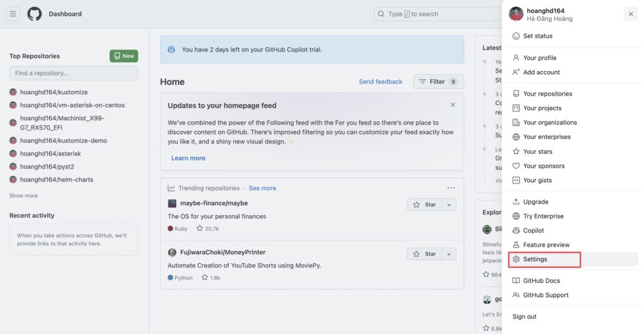Image resolution: width=644 pixels, height=334 pixels.
Task: Click Upgrade in account menu
Action: coord(573,202)
